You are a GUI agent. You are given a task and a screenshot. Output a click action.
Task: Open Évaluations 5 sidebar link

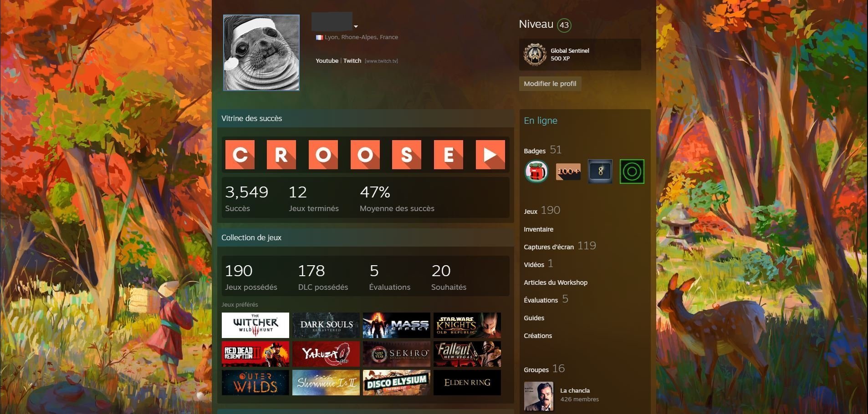coord(546,299)
